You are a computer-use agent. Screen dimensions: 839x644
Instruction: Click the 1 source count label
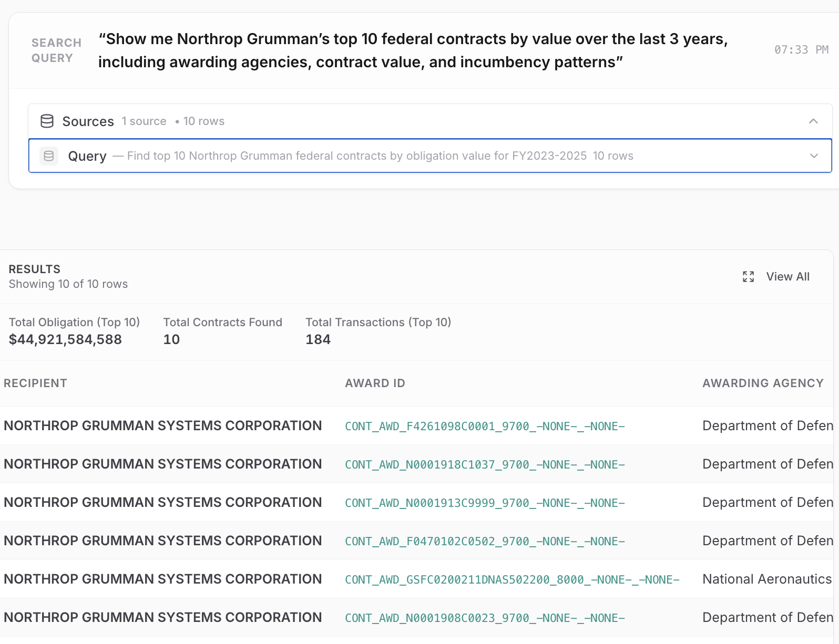144,121
